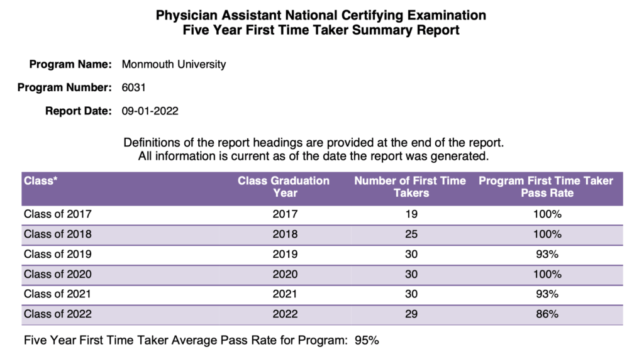Select the program name 'Monmouth University'
This screenshot has height=354, width=644.
coord(174,64)
